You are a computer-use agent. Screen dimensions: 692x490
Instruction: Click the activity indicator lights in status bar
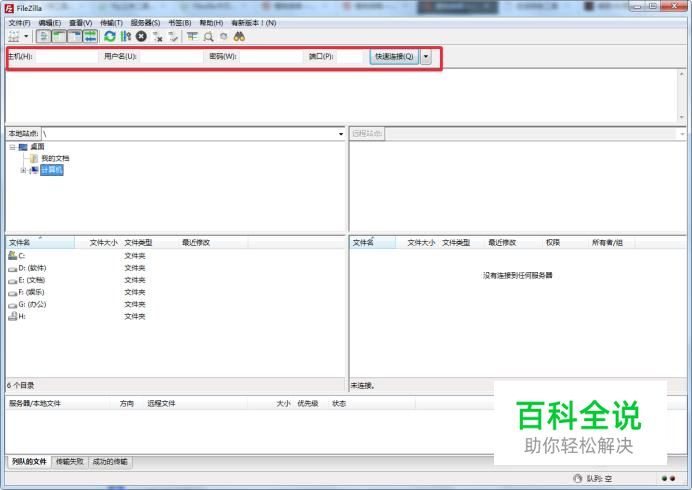[x=668, y=479]
